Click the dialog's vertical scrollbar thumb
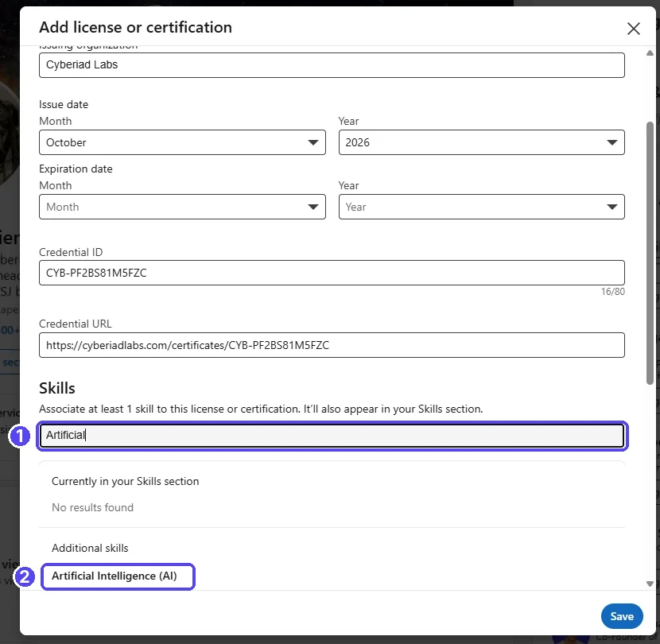Image resolution: width=660 pixels, height=644 pixels. (x=650, y=253)
